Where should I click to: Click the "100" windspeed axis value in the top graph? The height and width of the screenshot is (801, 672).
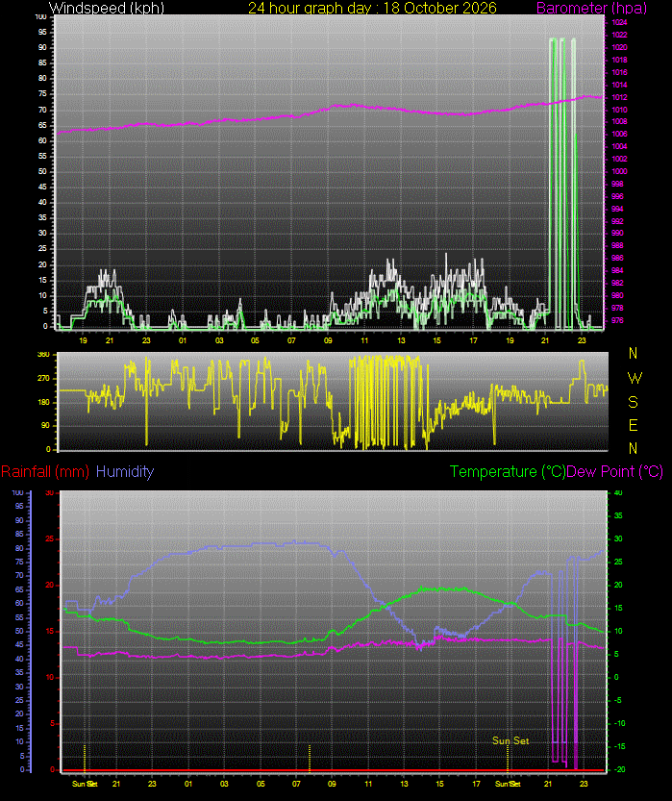tap(40, 17)
